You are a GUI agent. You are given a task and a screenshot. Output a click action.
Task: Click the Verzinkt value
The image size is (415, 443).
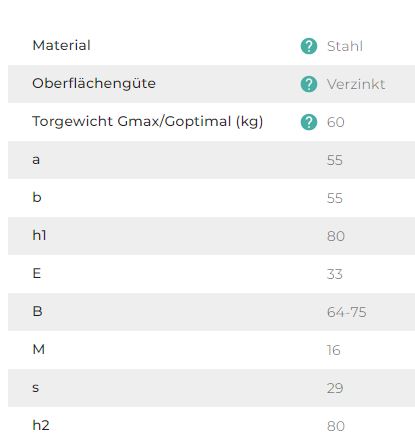click(356, 84)
